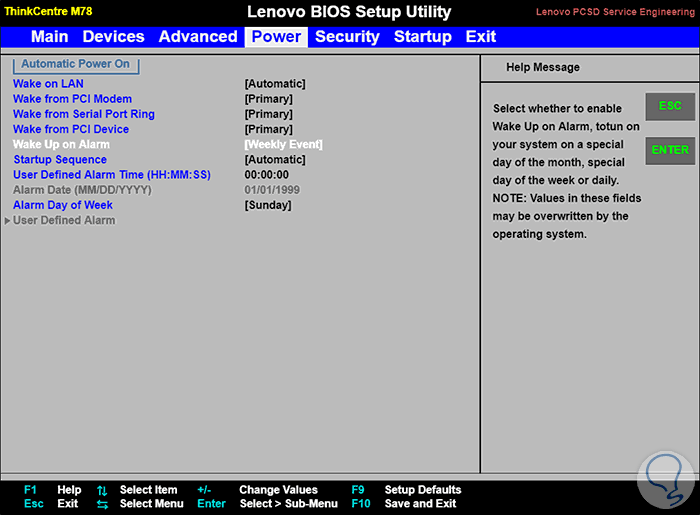The height and width of the screenshot is (515, 700).
Task: Open the Advanced menu tab
Action: coord(198,37)
